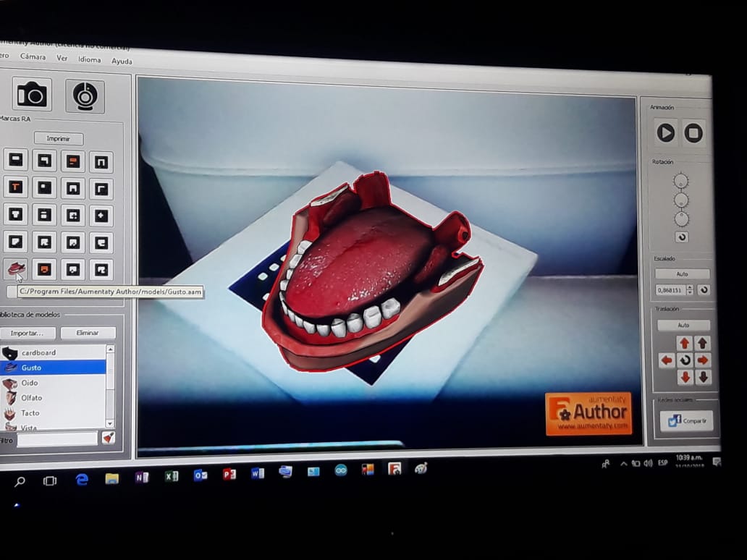Play the model animation
The image size is (747, 560).
pos(665,132)
